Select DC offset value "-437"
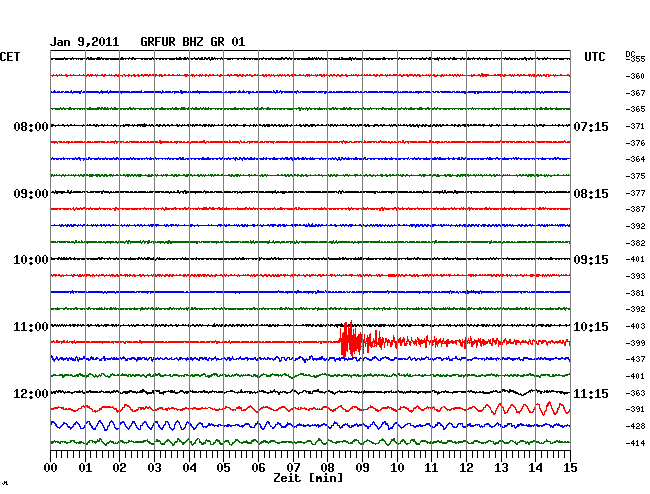 (x=635, y=359)
